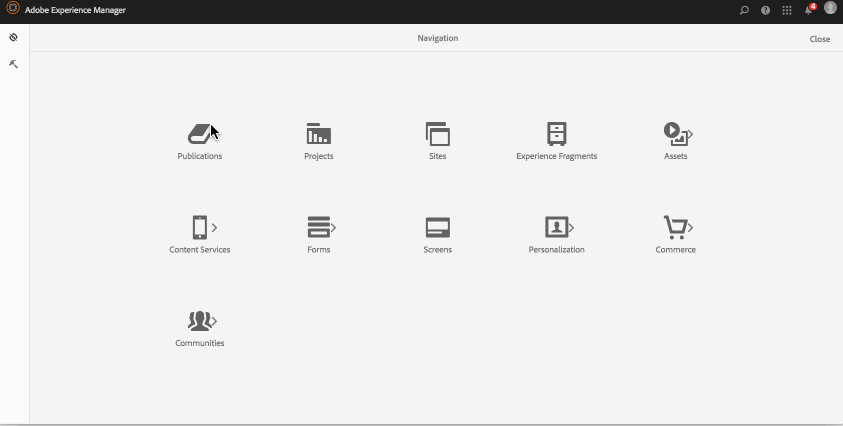Viewport: 843px width, 426px height.
Task: Expand the Forms submenu chevron
Action: pos(333,228)
